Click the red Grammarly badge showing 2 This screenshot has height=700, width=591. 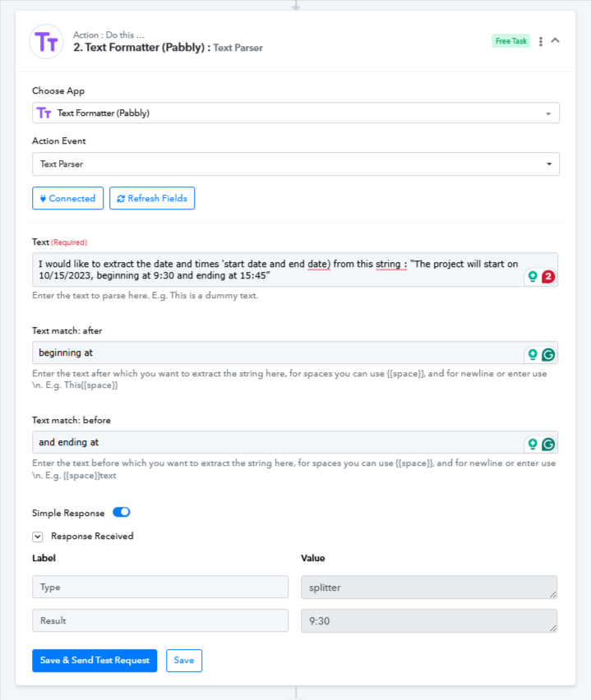click(548, 277)
